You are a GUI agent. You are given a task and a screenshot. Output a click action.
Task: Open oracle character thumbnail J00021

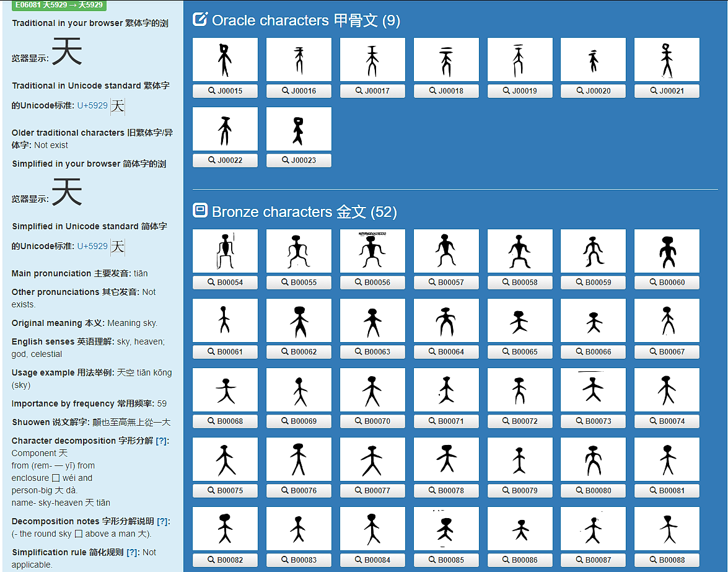pos(667,59)
